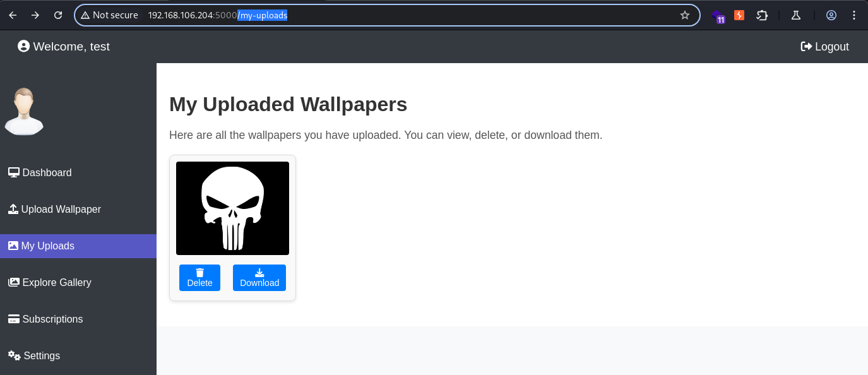Click the gallery icon beside Explore Gallery

coord(14,282)
